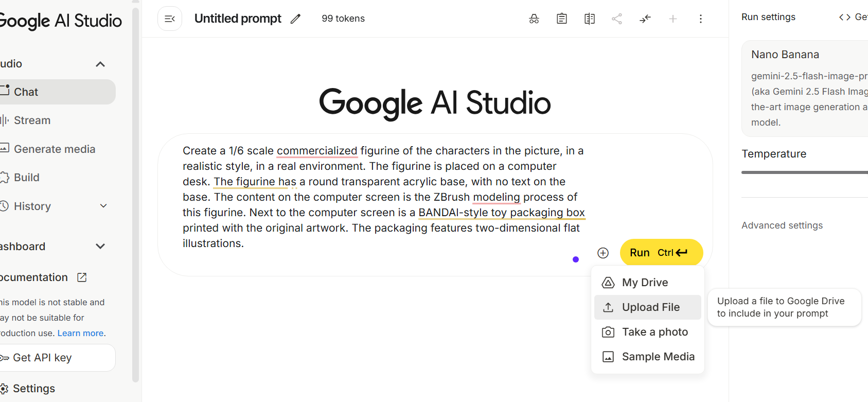Screen dimensions: 868x402
Task: Follow the Learn more link
Action: (80, 333)
